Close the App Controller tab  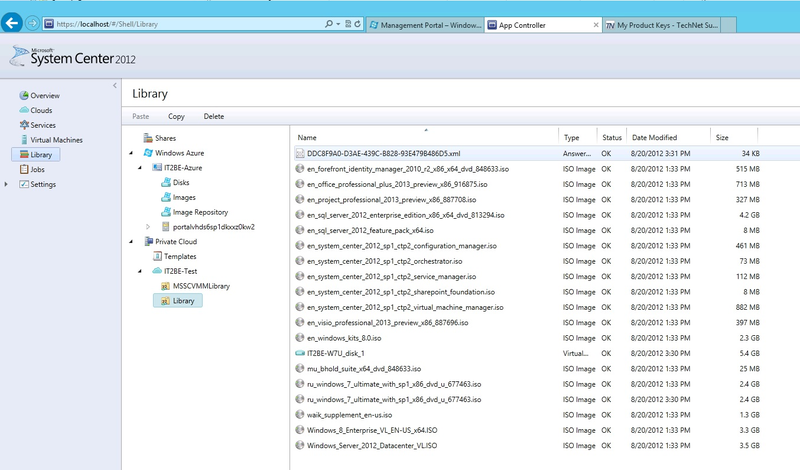pyautogui.click(x=595, y=25)
